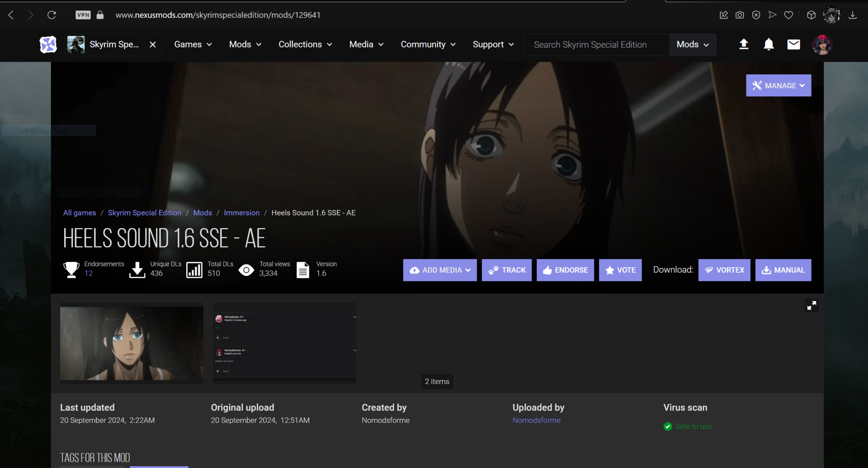Click the Total views eye icon

(246, 270)
